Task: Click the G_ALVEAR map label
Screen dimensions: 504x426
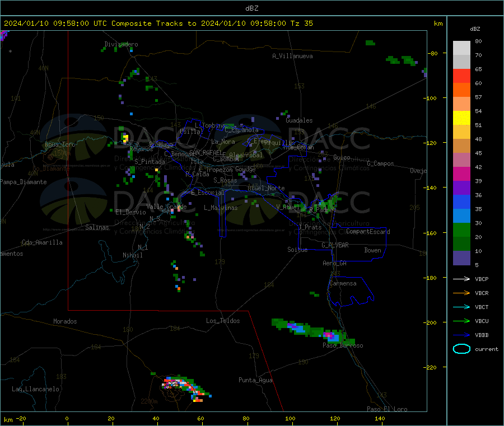Action: click(x=335, y=245)
